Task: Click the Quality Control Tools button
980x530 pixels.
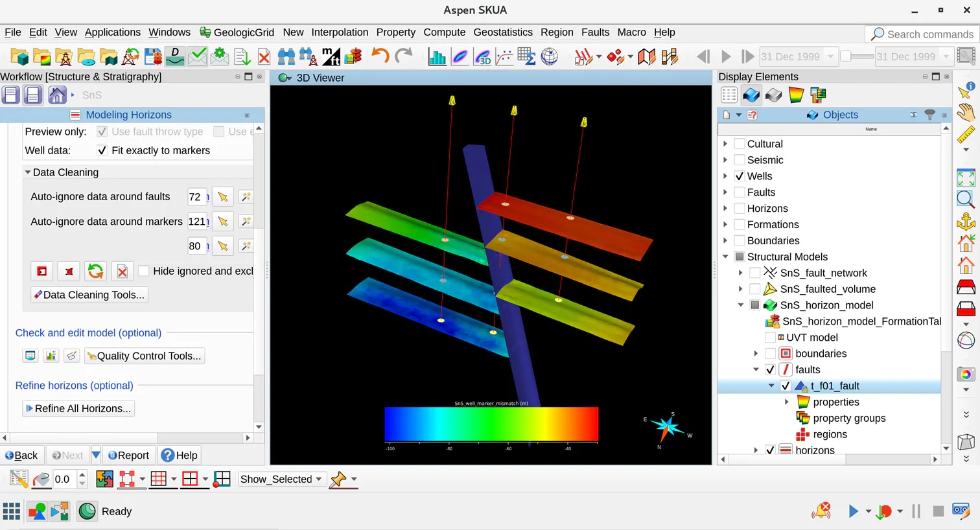Action: tap(145, 356)
